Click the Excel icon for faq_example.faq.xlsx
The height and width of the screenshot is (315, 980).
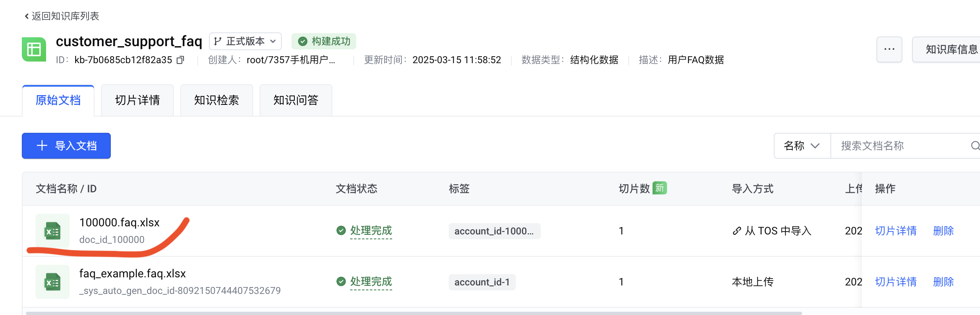[x=53, y=282]
